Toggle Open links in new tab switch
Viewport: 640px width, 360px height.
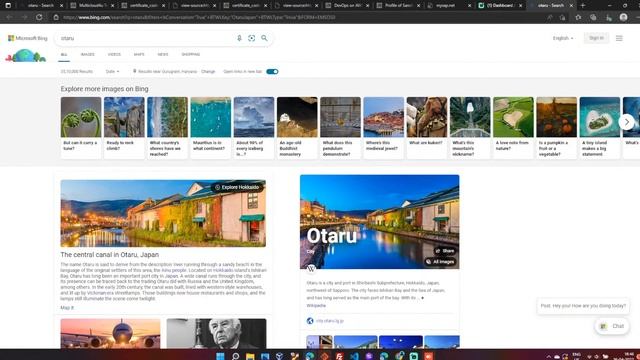tap(272, 71)
